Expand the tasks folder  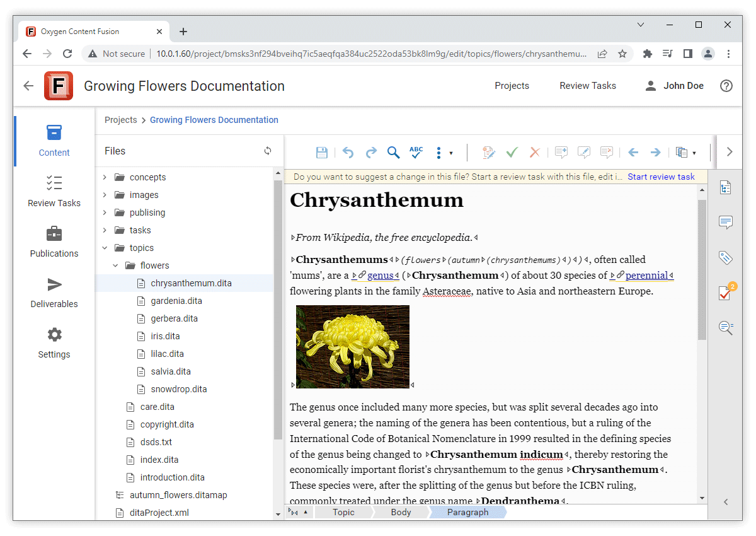click(105, 230)
